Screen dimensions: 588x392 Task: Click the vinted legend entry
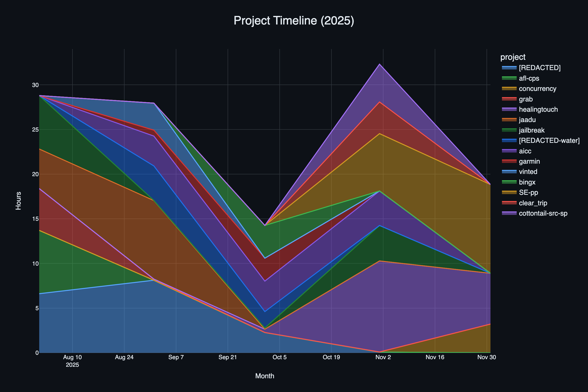[528, 172]
